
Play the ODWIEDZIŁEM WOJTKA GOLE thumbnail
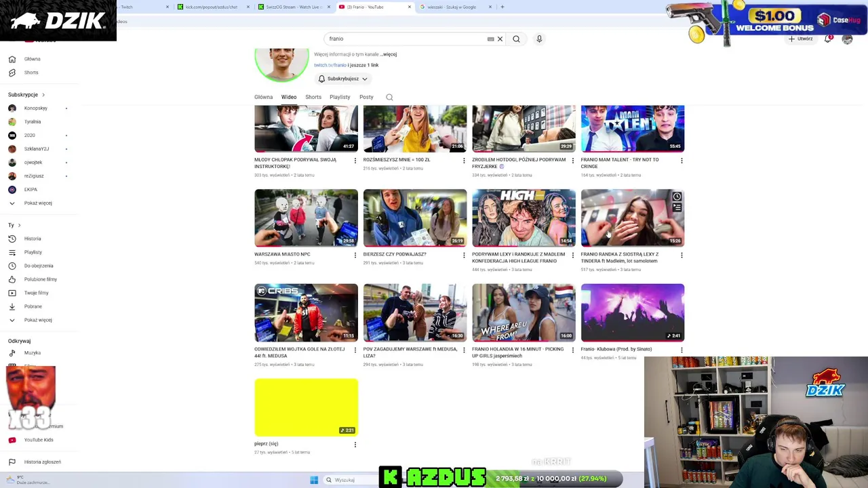point(306,312)
